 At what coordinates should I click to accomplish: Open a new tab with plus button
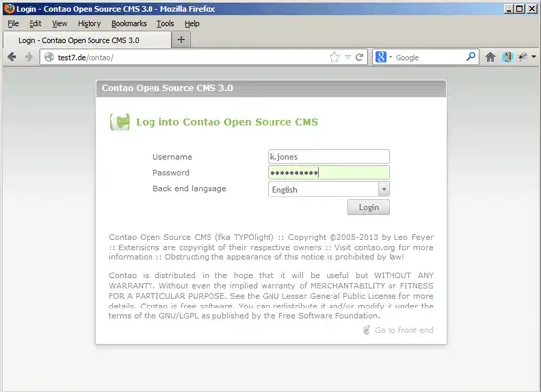pyautogui.click(x=181, y=40)
